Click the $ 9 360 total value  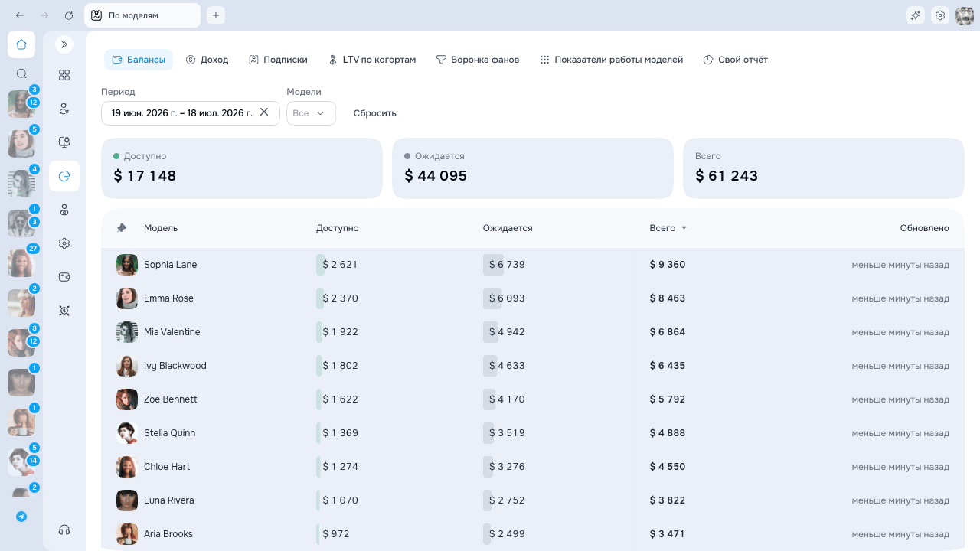668,265
